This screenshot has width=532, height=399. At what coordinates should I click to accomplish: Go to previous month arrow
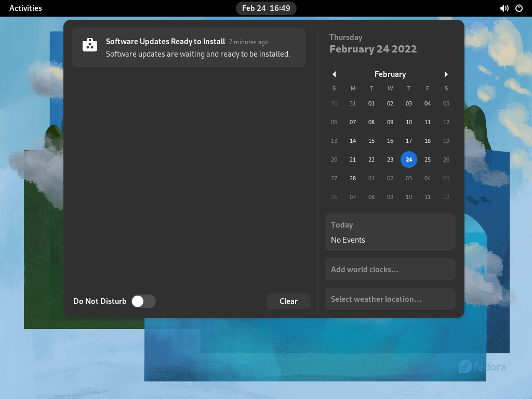click(x=334, y=74)
